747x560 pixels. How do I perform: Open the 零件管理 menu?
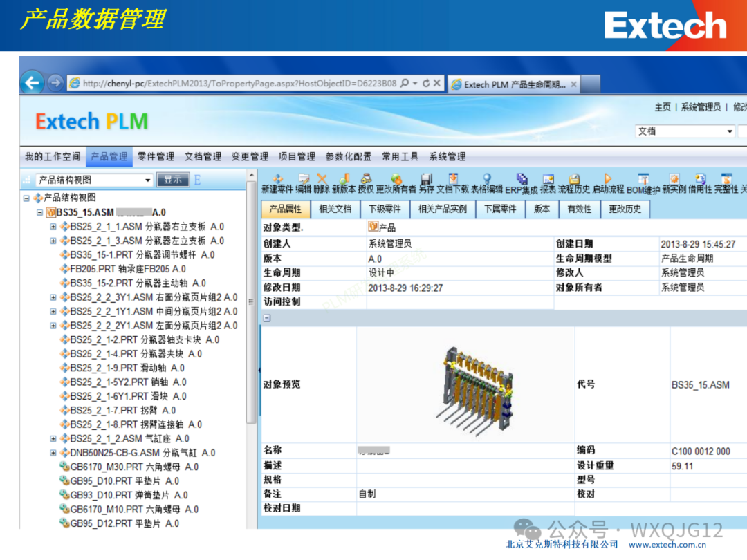point(156,156)
